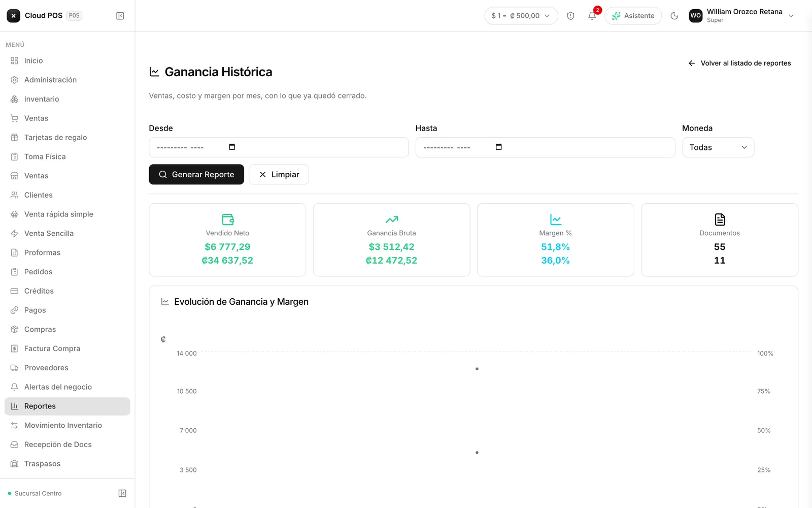The image size is (812, 508).
Task: Open the notifications bell icon
Action: coord(592,16)
